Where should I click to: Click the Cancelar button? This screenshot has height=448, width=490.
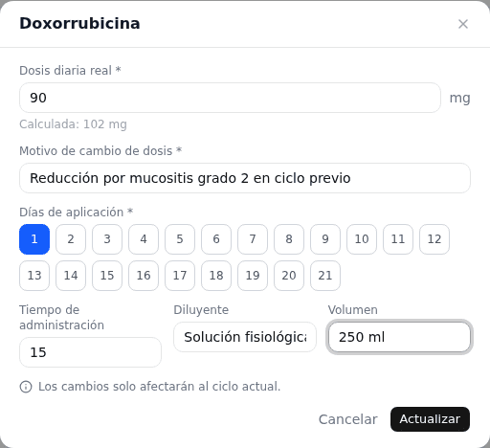(348, 419)
